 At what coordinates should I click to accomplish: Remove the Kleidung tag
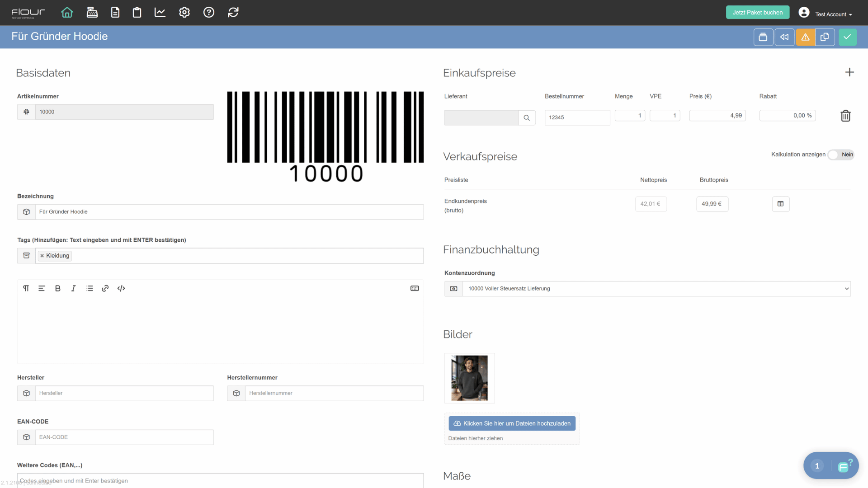pyautogui.click(x=42, y=256)
